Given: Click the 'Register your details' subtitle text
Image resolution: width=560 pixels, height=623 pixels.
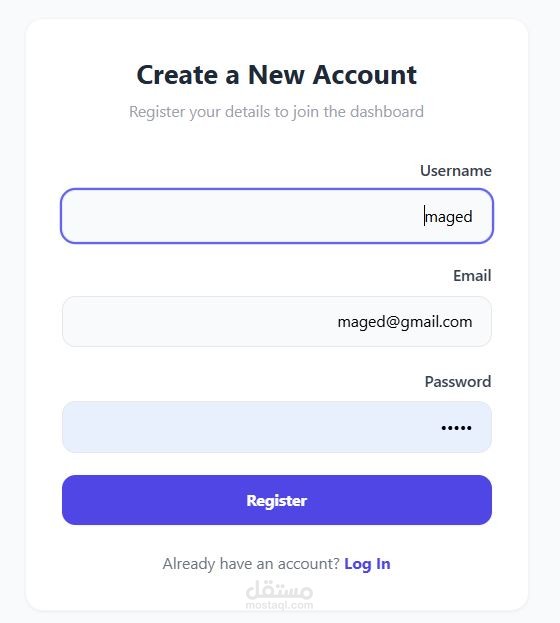Looking at the screenshot, I should (x=276, y=112).
